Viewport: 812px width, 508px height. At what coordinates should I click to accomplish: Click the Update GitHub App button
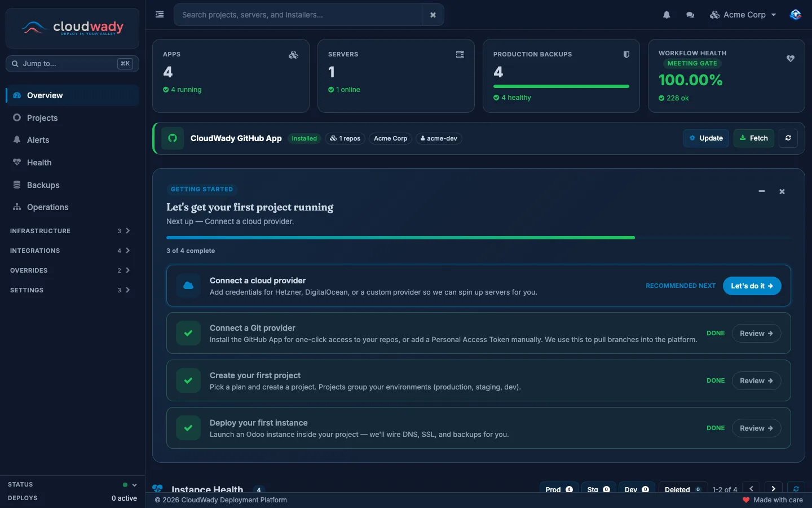706,138
